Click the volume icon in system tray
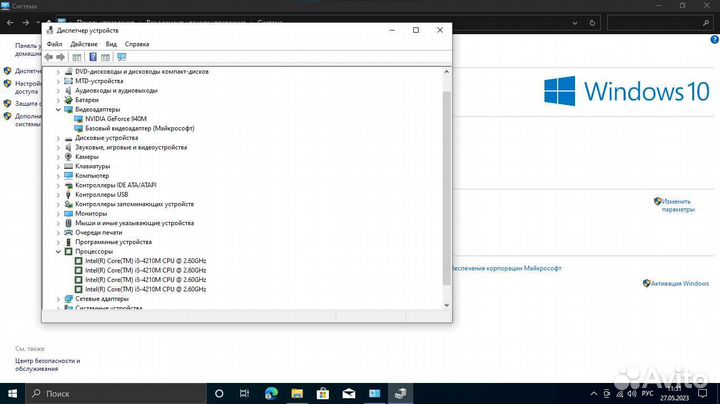This screenshot has width=720, height=404. point(632,393)
